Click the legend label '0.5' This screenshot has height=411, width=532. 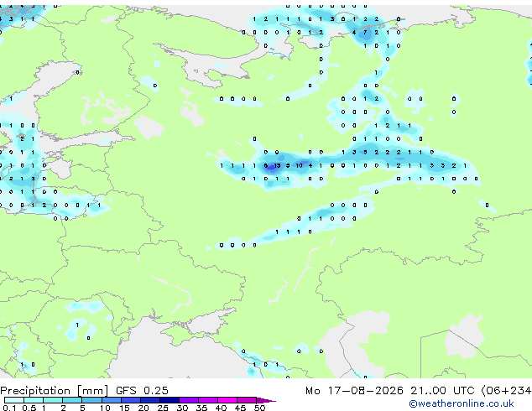[29, 408]
